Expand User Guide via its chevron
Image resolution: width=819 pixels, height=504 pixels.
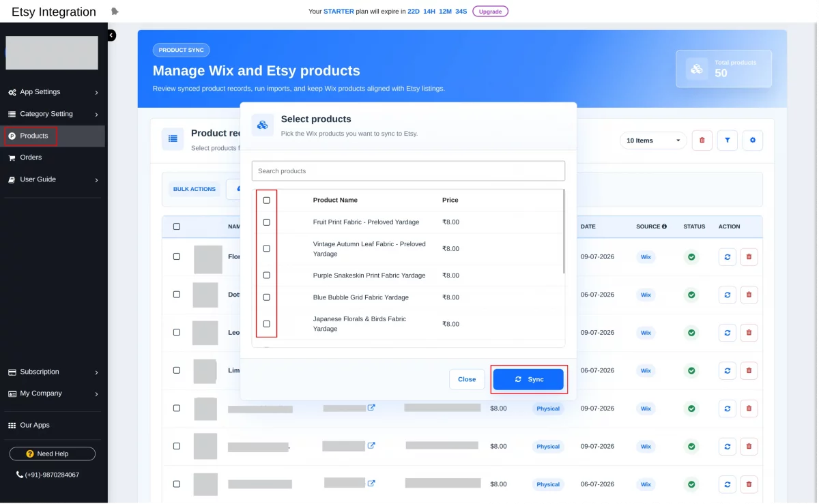(96, 180)
